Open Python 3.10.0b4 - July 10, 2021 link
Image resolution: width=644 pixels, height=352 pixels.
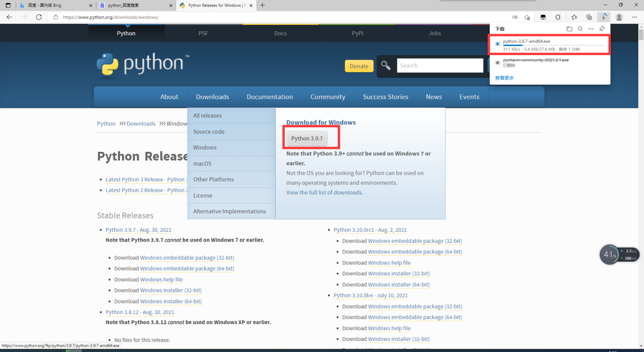pyautogui.click(x=371, y=295)
